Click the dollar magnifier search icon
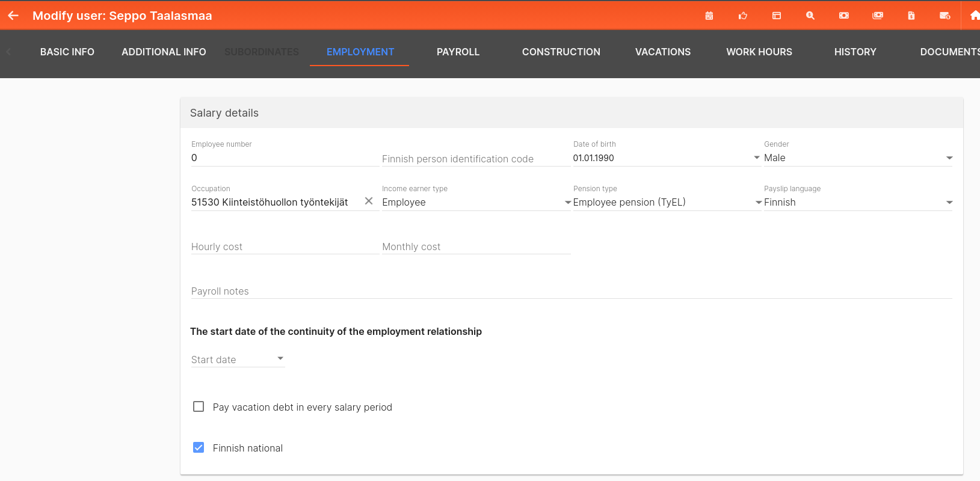 coord(810,16)
